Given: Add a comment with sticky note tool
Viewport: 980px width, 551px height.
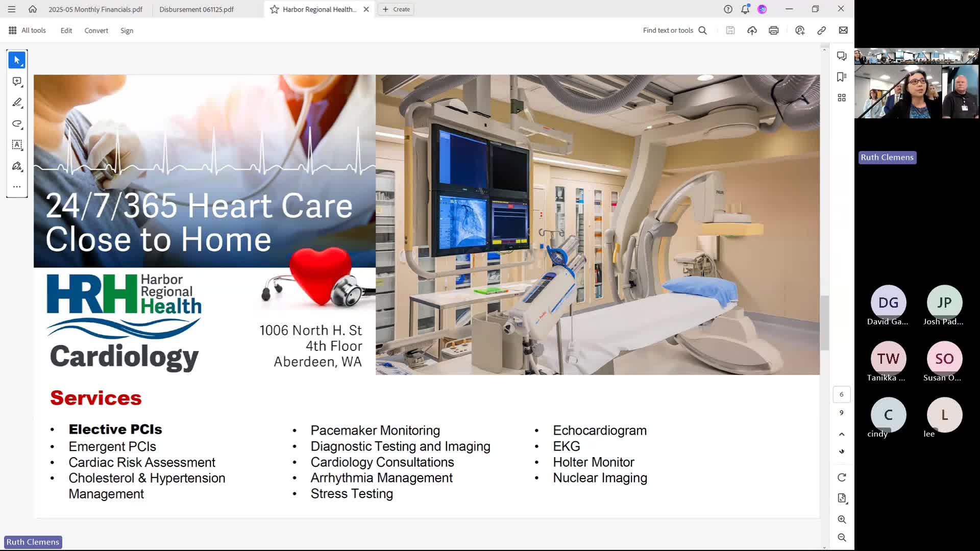Looking at the screenshot, I should click(x=17, y=82).
